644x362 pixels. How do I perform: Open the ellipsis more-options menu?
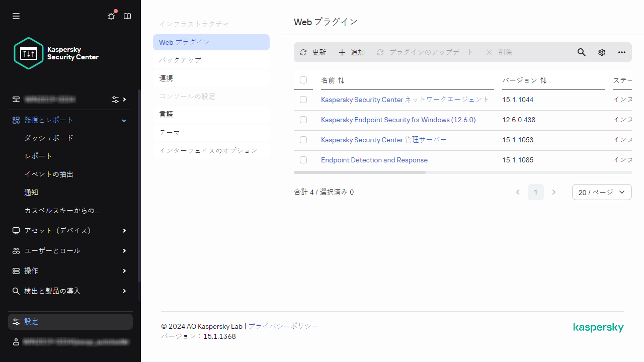coord(621,52)
